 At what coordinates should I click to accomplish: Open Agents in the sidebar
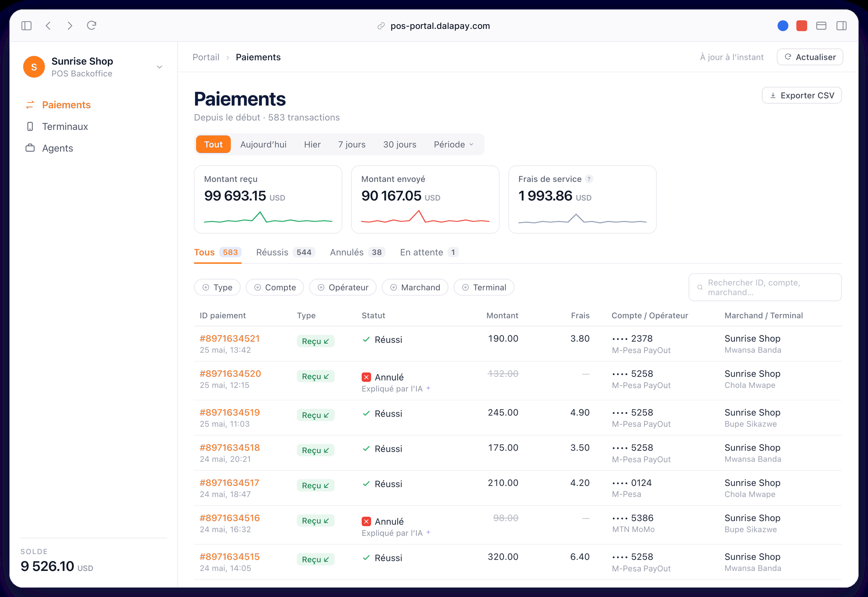57,148
